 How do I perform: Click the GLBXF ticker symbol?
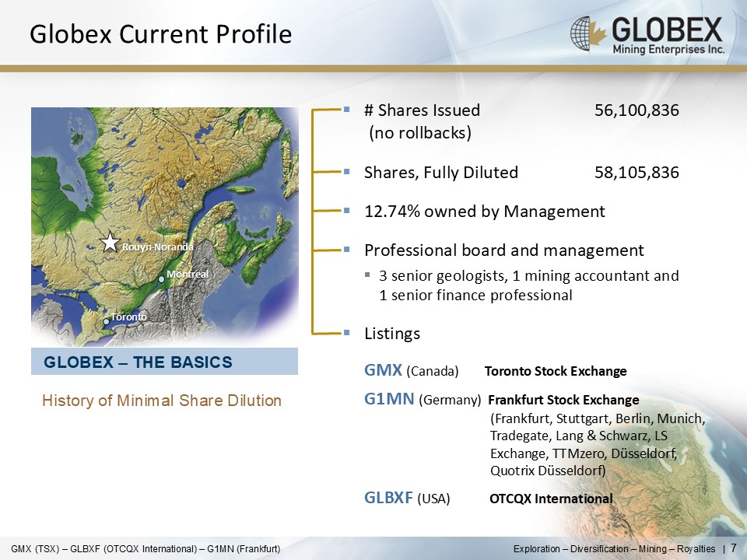[389, 498]
